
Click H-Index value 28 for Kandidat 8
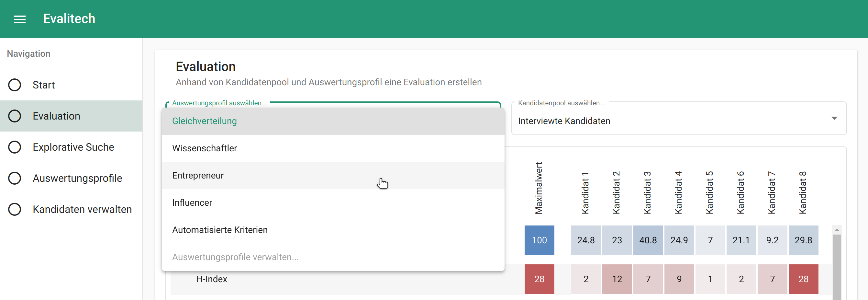click(x=803, y=279)
